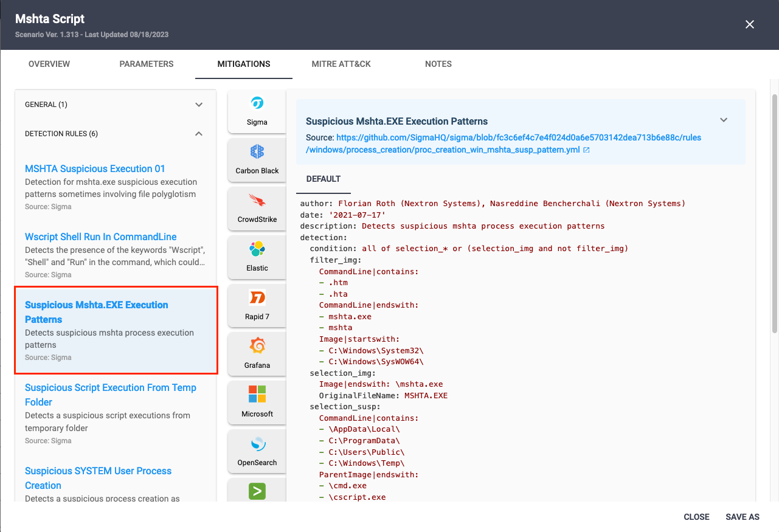
Task: Choose the CrowdStrike falcon icon
Action: tap(257, 201)
